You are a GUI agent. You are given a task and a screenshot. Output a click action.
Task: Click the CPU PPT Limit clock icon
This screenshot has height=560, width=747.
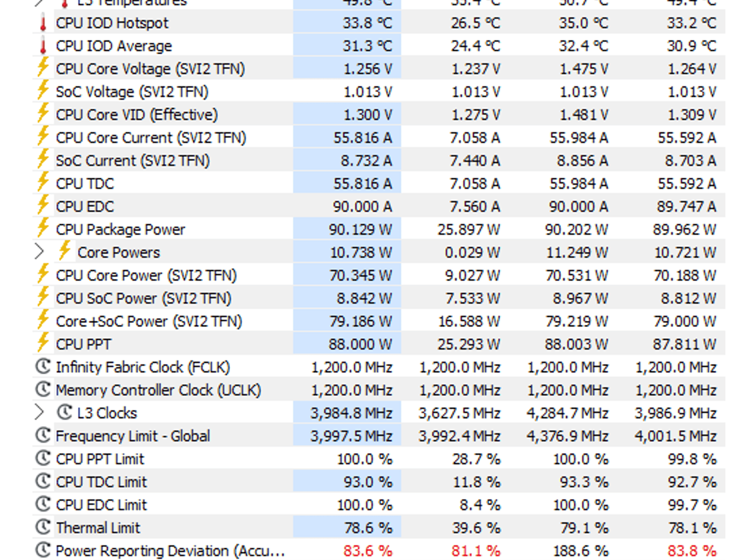43,459
